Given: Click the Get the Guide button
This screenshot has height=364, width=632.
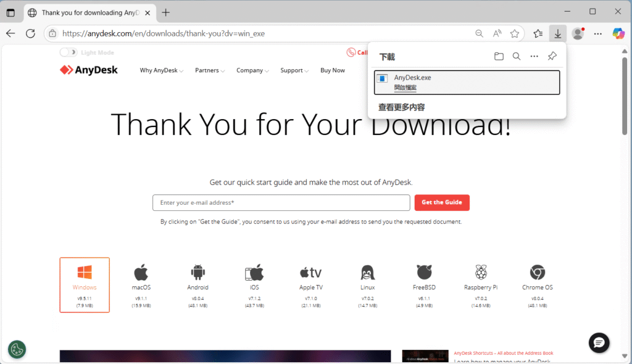Looking at the screenshot, I should (x=442, y=202).
